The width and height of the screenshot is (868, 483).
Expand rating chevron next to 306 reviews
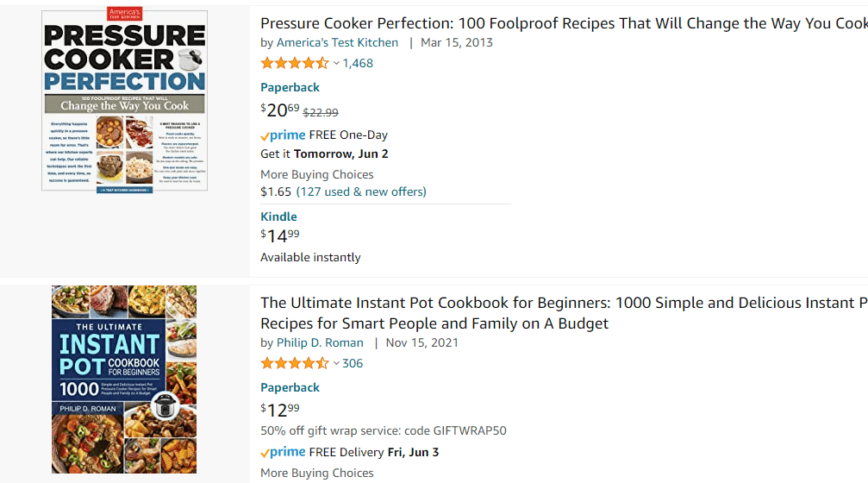(x=336, y=363)
